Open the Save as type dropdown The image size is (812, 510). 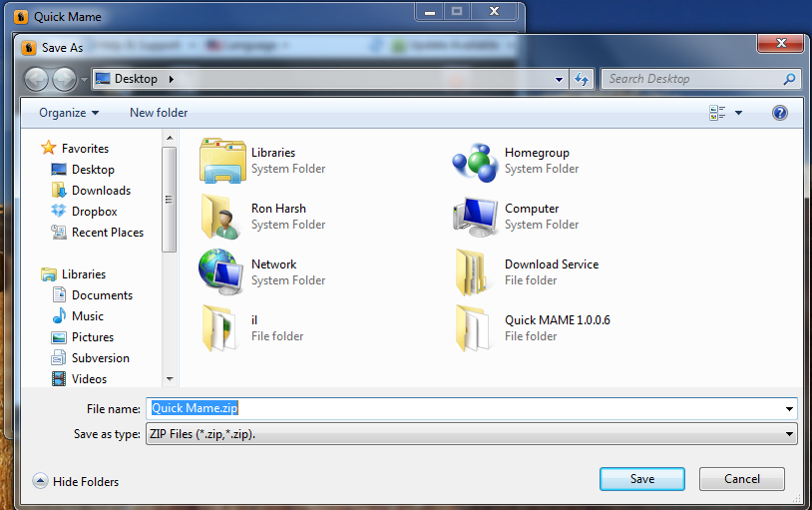point(789,434)
